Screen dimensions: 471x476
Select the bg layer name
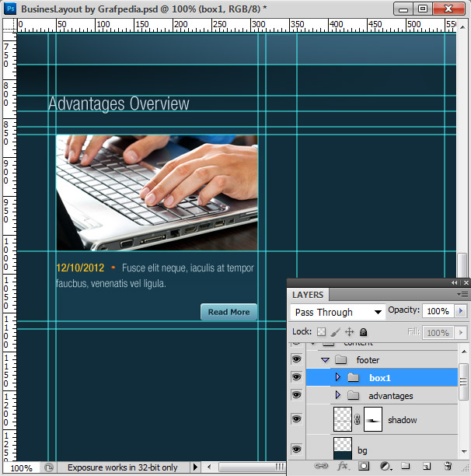(362, 450)
